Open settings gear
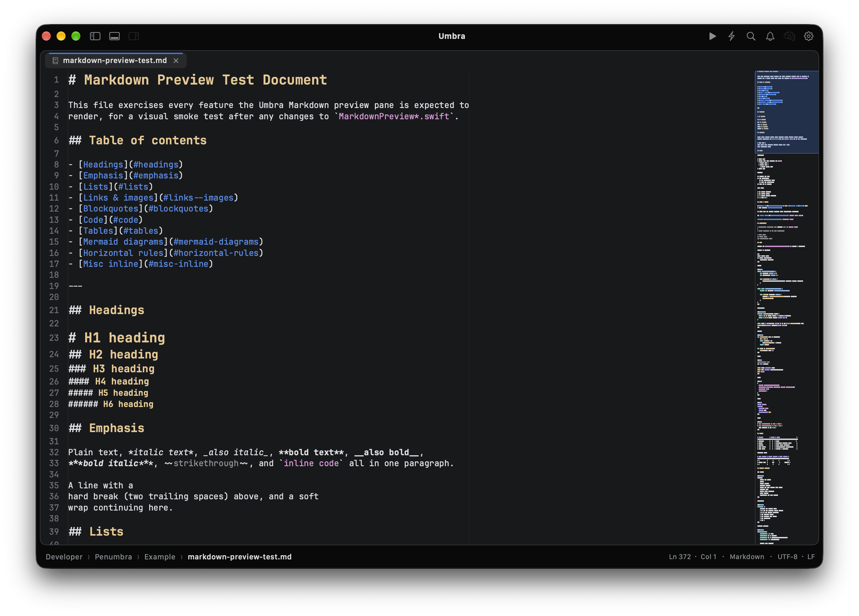The image size is (859, 616). (809, 36)
